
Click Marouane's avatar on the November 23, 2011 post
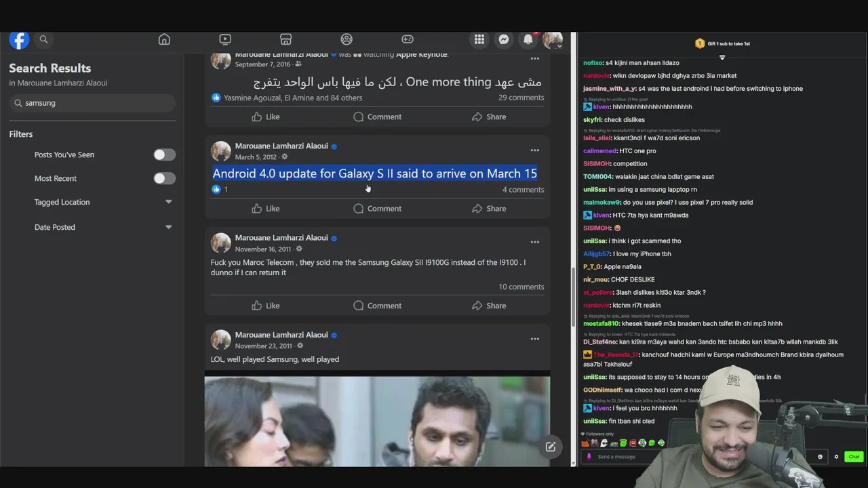coord(220,340)
